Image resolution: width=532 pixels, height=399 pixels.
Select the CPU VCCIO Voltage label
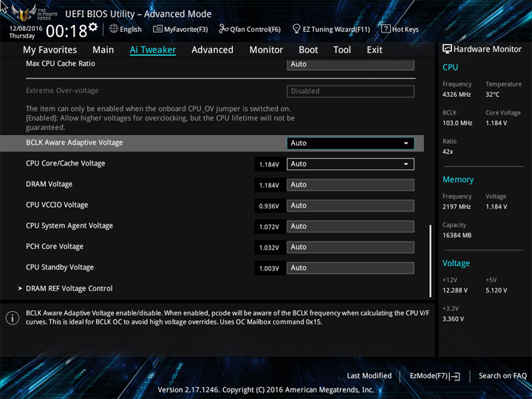[x=57, y=205]
